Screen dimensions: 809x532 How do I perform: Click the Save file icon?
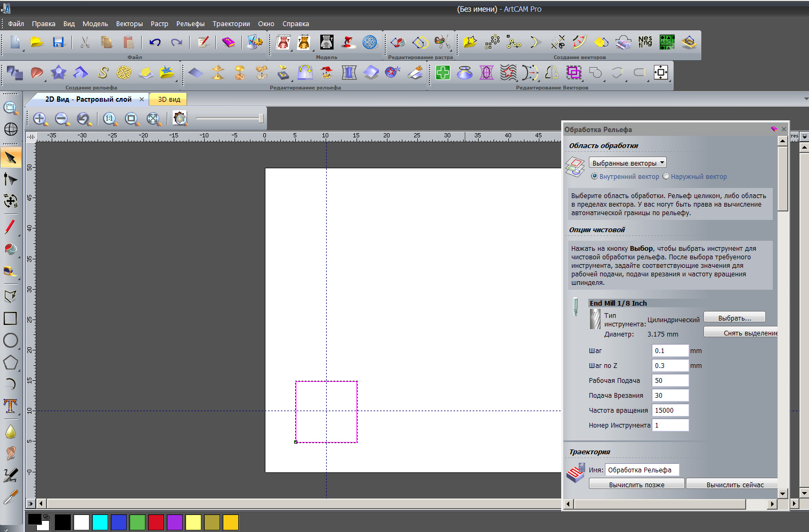tap(59, 43)
